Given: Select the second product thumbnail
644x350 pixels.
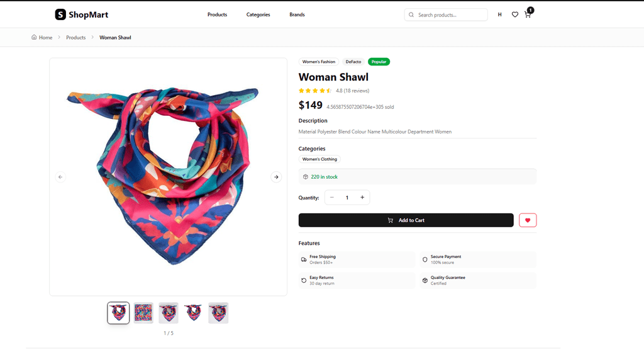Looking at the screenshot, I should pyautogui.click(x=143, y=313).
